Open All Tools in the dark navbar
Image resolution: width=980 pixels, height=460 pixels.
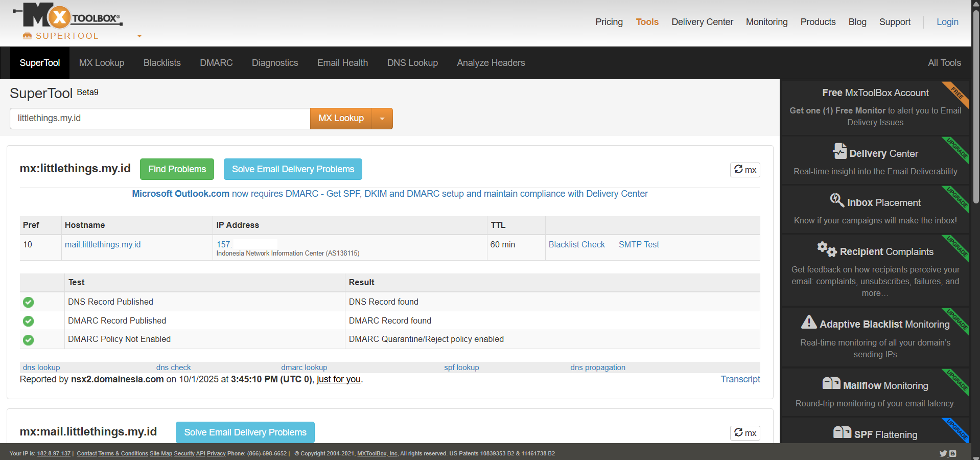coord(944,63)
